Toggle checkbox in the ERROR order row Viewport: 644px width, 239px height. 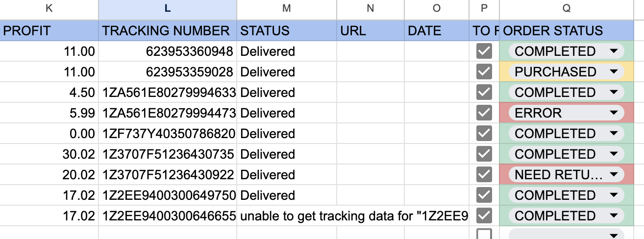(x=484, y=113)
